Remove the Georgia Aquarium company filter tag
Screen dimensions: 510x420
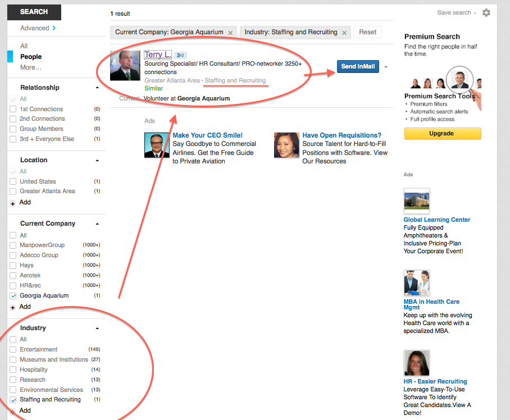230,33
